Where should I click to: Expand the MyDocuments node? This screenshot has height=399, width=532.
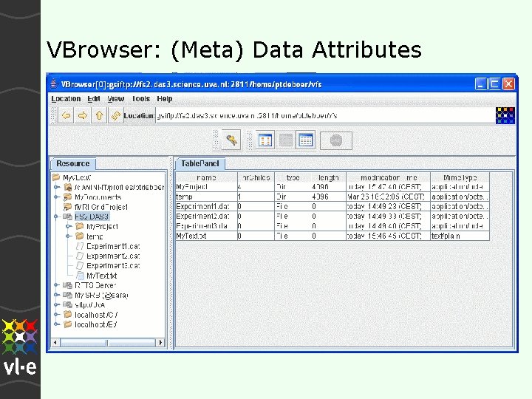[x=57, y=197]
